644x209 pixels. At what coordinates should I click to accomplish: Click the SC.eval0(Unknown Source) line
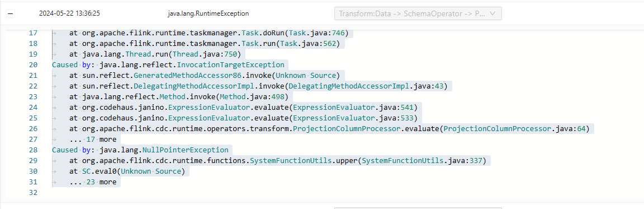tap(127, 171)
